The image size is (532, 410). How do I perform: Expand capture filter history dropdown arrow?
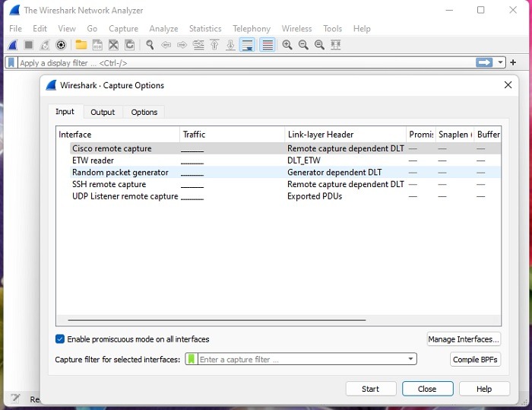pos(410,359)
